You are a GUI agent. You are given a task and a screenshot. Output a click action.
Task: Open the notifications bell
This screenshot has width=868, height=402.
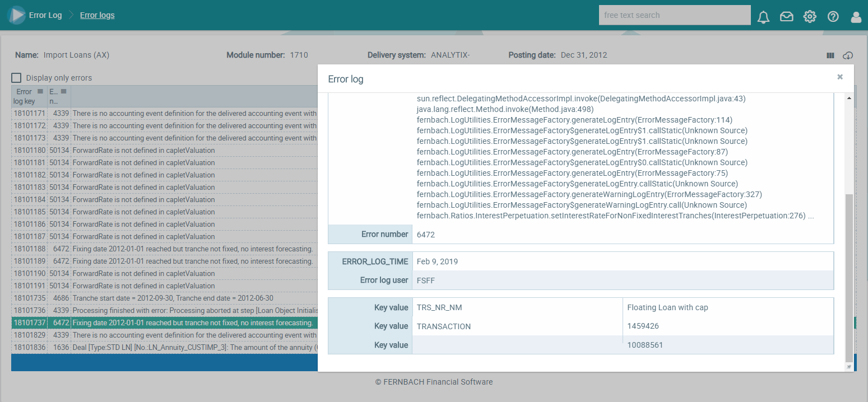763,17
